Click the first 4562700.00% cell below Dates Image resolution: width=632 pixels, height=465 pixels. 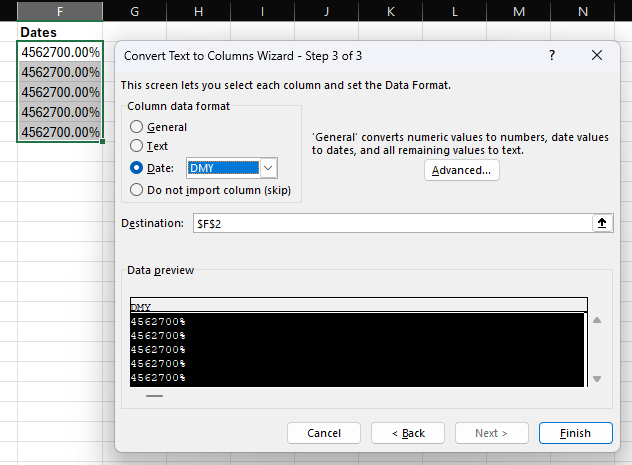(60, 52)
